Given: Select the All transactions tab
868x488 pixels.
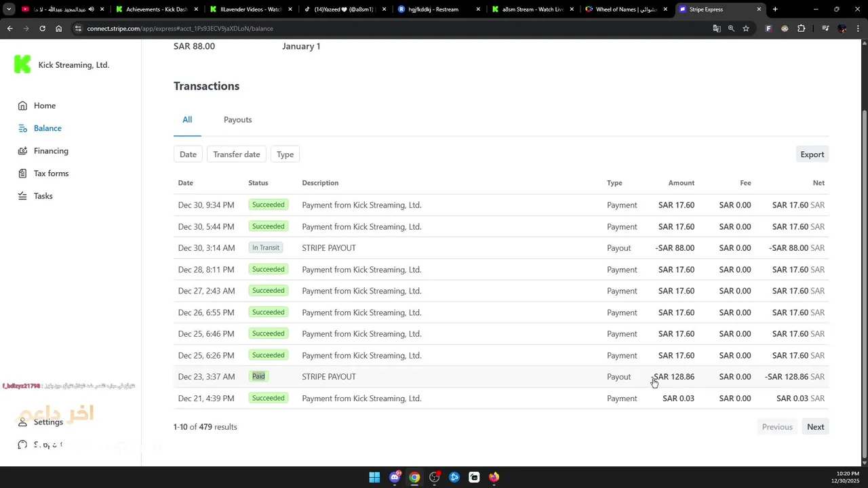Looking at the screenshot, I should (187, 119).
